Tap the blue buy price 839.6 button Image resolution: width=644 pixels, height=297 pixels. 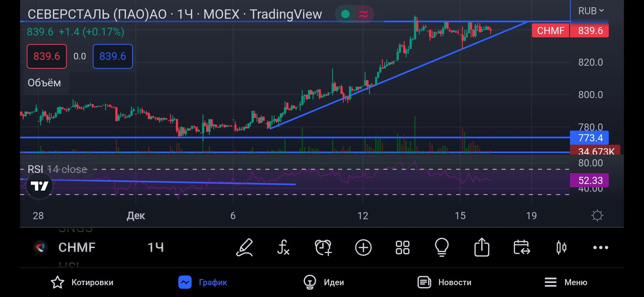coord(113,56)
